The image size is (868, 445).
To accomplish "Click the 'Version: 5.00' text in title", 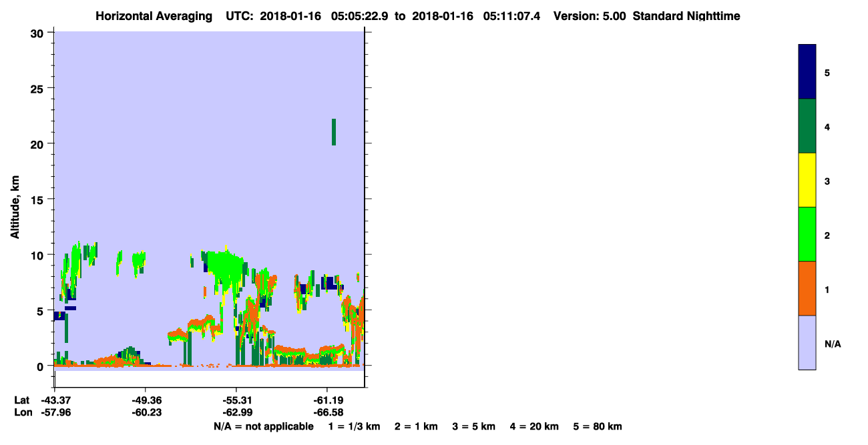I will (590, 16).
